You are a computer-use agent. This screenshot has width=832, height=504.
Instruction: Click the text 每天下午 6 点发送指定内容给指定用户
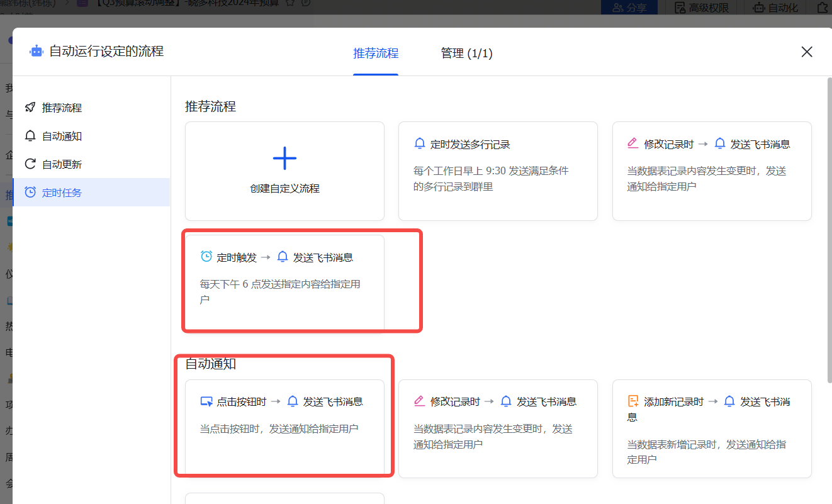(x=280, y=292)
